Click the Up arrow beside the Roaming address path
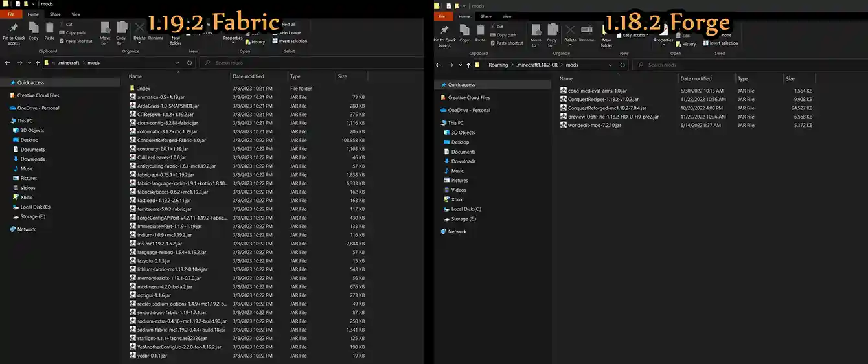Screen dimensions: 868x364 (467, 65)
